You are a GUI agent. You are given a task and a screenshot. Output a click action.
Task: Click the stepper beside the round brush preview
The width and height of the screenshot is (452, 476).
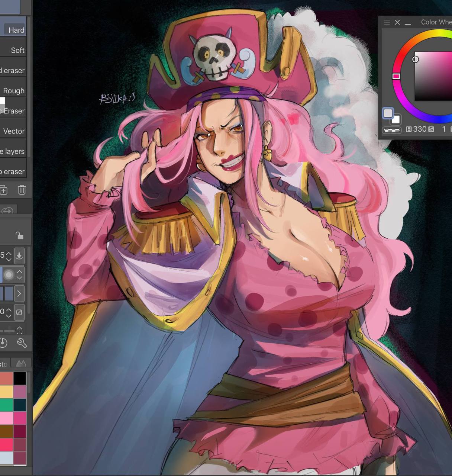(x=20, y=275)
